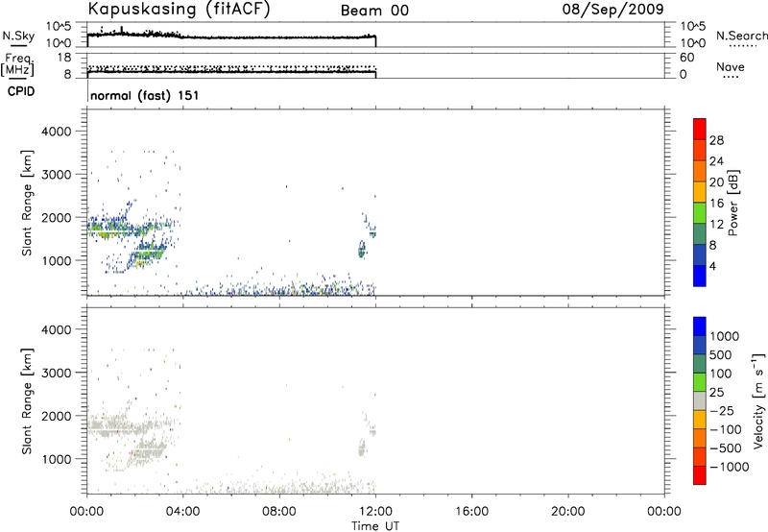This screenshot has width=768, height=532.
Task: Select the Slant Range [km] label of Power panel
Action: coord(27,203)
